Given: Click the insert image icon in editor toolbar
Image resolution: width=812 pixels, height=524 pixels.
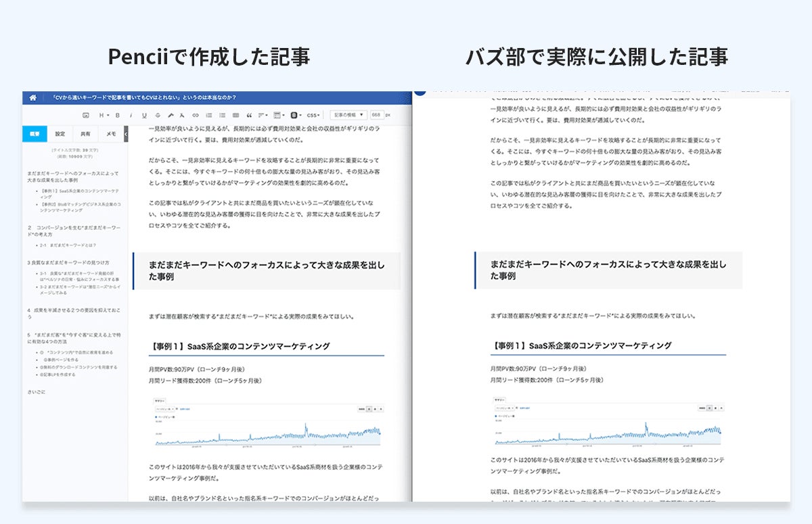Looking at the screenshot, I should click(x=86, y=116).
